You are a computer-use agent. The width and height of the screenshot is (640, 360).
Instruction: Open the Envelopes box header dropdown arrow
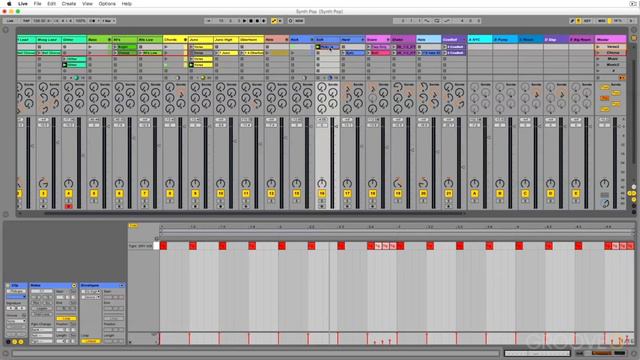click(122, 285)
